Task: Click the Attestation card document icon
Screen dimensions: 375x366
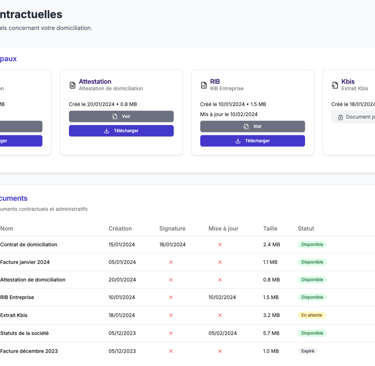Action: [x=72, y=85]
